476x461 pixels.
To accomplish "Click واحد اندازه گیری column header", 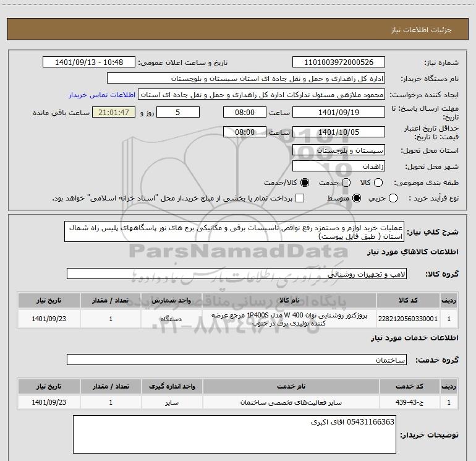I will tap(172, 386).
